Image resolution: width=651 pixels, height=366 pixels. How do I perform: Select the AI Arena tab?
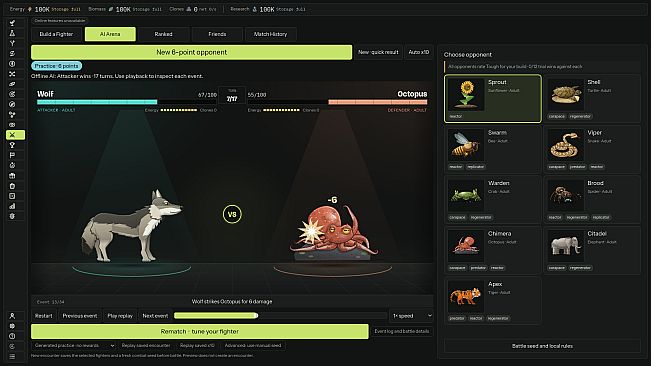click(110, 34)
